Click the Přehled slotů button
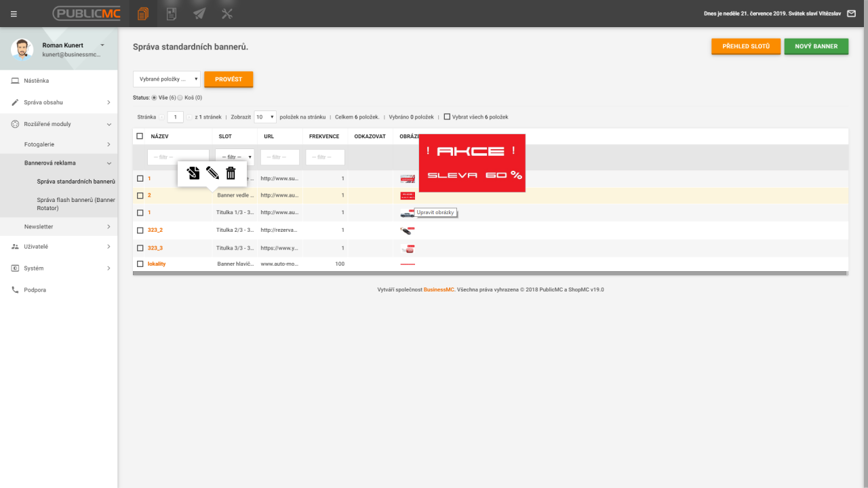Screen dimensions: 868x488 746,46
